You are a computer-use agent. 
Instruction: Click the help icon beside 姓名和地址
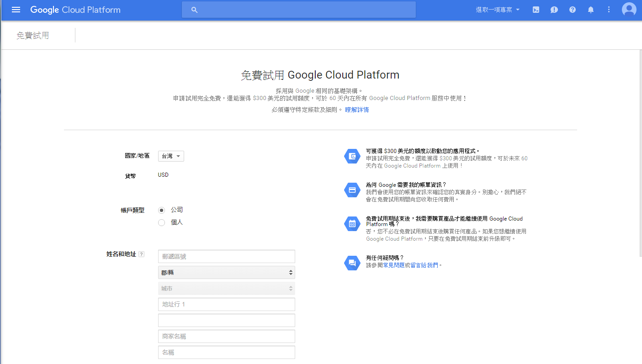point(141,254)
